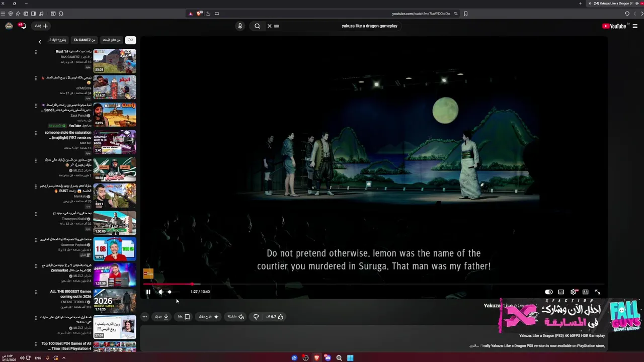Click the Ask button with the sparkle icon

click(x=208, y=317)
